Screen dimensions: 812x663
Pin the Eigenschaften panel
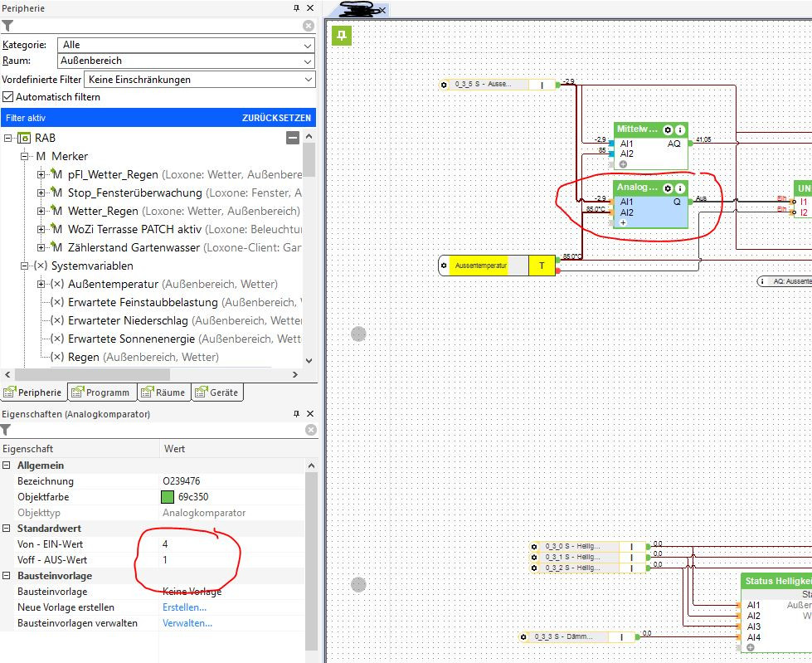(297, 413)
